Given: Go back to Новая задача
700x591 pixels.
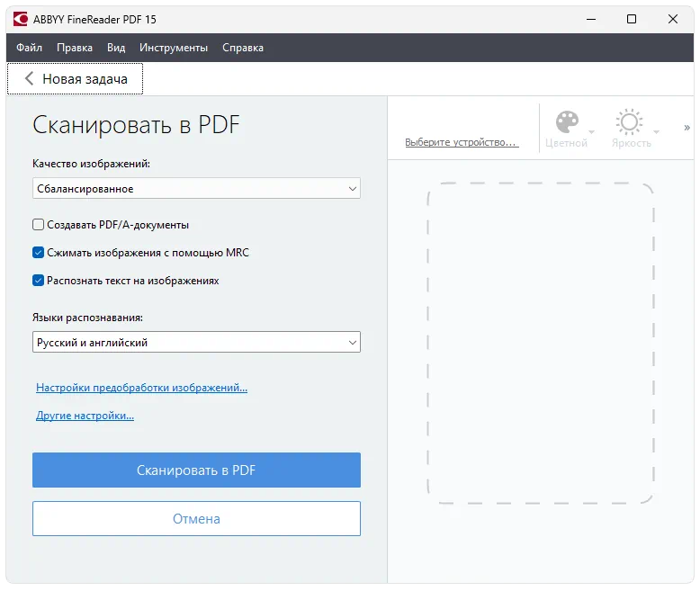Looking at the screenshot, I should pyautogui.click(x=75, y=79).
